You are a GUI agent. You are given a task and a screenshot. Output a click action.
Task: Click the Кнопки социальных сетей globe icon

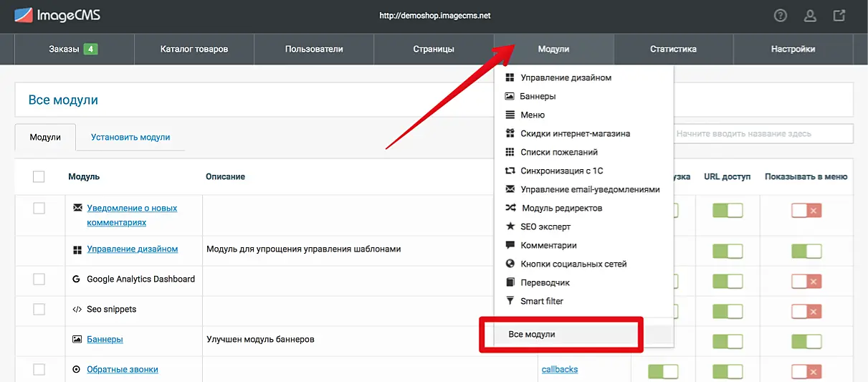click(510, 264)
